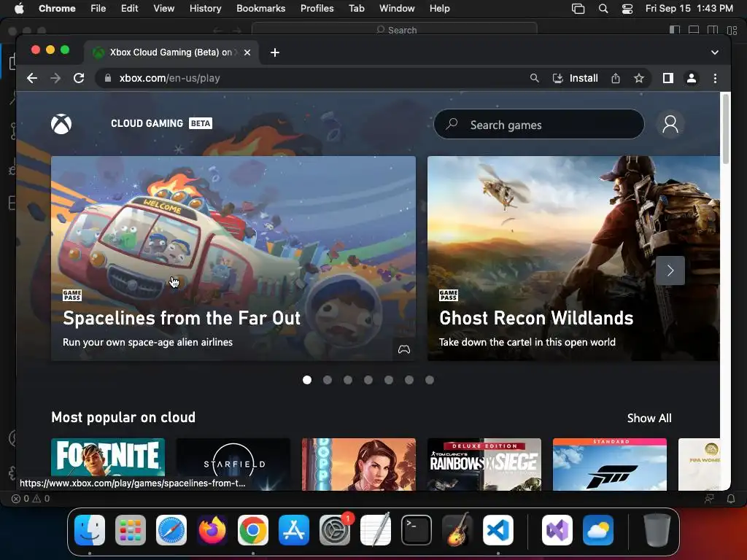Open macOS Spotlight search icon
Screen dimensions: 747x560
pyautogui.click(x=603, y=9)
